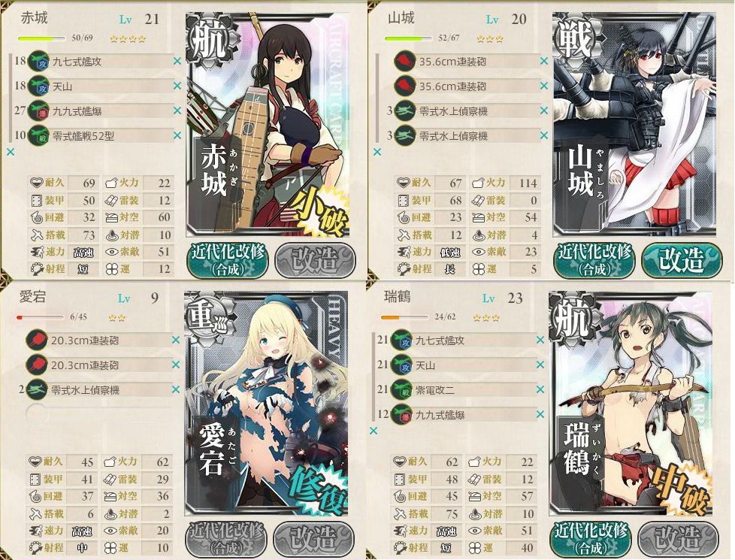Remove 九七式艦攻 from Zuikaku's slot

point(540,340)
